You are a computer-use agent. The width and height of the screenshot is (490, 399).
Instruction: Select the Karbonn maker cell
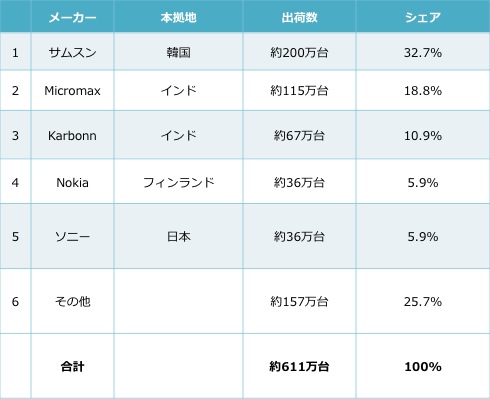point(72,136)
